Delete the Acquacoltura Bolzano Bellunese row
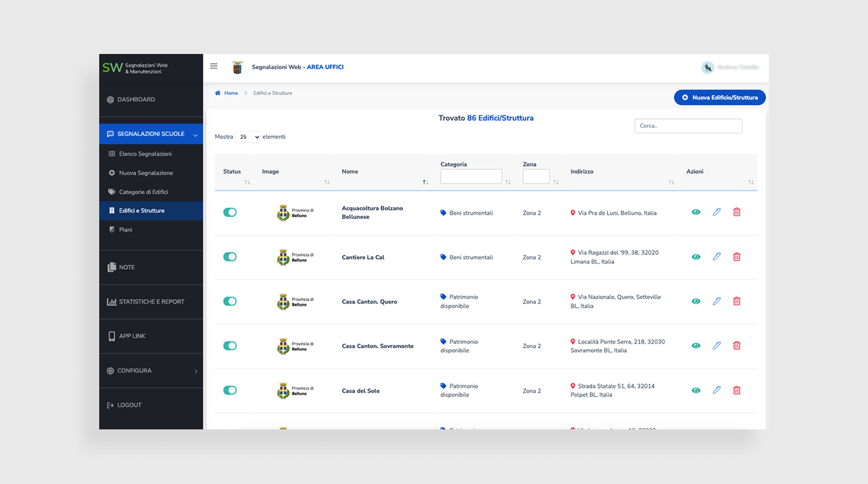The height and width of the screenshot is (484, 868). pyautogui.click(x=737, y=212)
